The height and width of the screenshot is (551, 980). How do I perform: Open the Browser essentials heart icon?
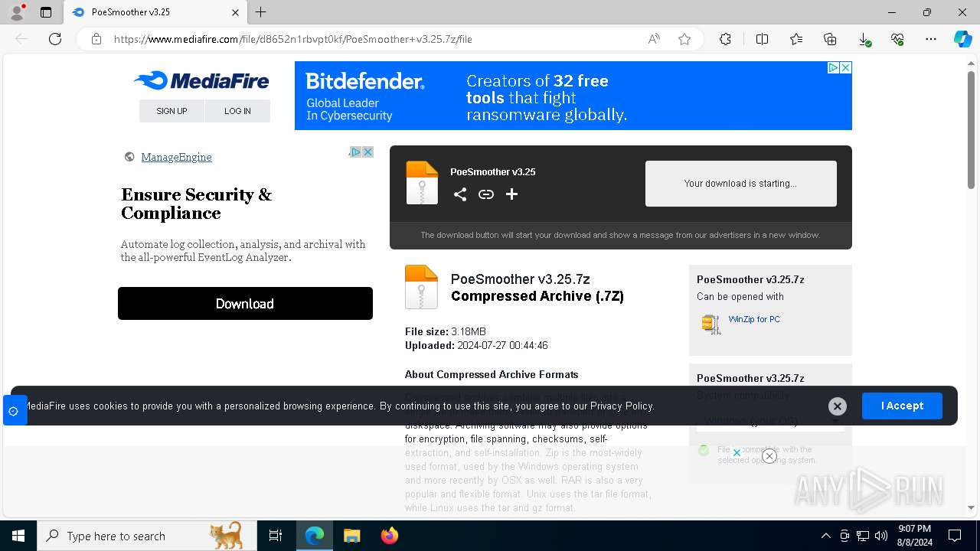[x=897, y=39]
